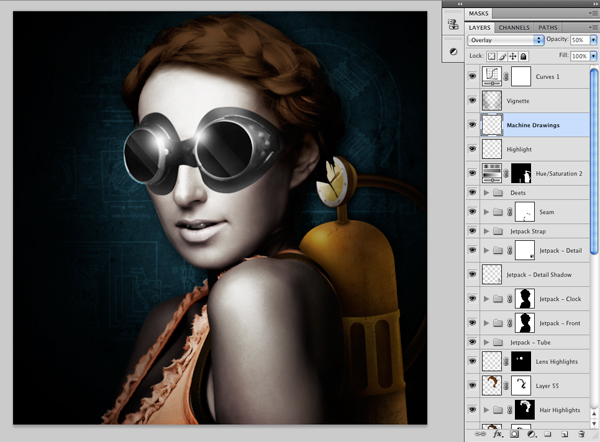Delete layer using the trash icon

point(581,434)
